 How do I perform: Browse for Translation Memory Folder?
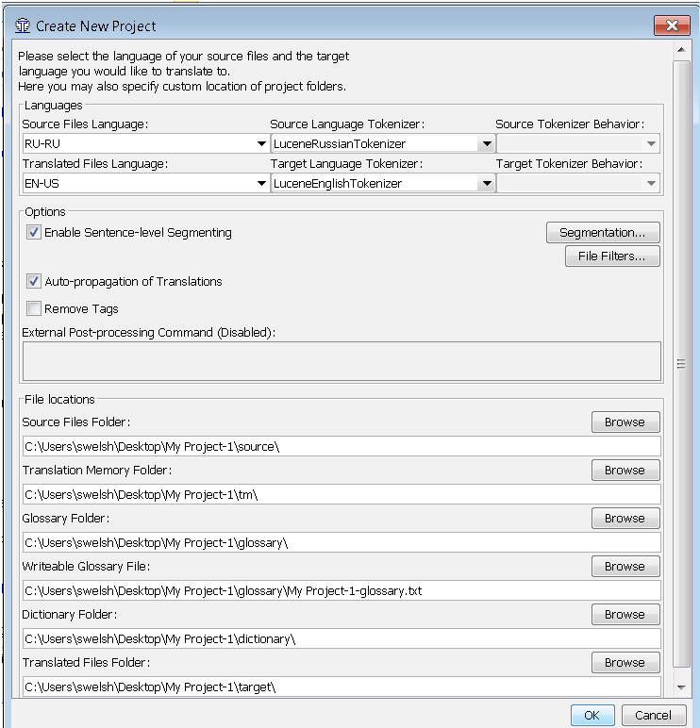[625, 471]
